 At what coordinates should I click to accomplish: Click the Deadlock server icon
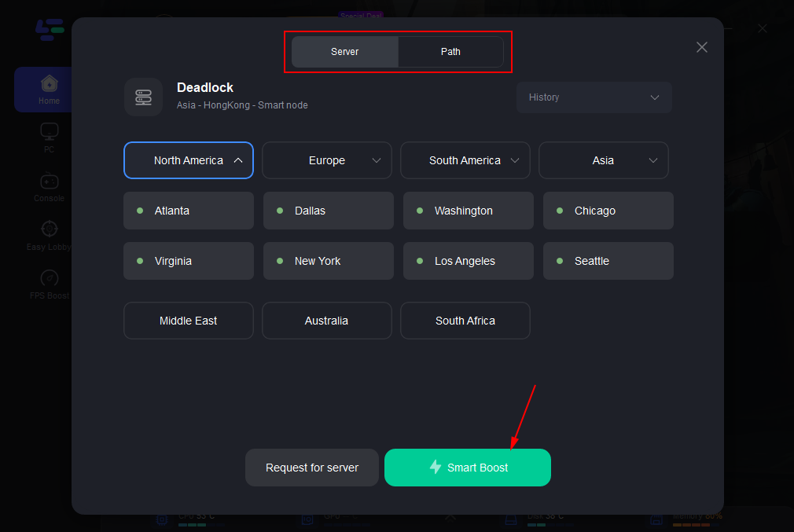click(x=143, y=97)
